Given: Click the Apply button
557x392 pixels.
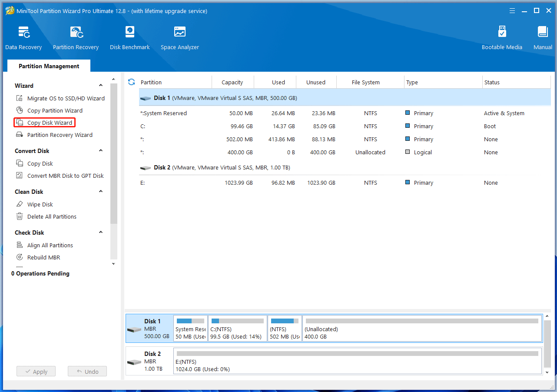Looking at the screenshot, I should 36,372.
